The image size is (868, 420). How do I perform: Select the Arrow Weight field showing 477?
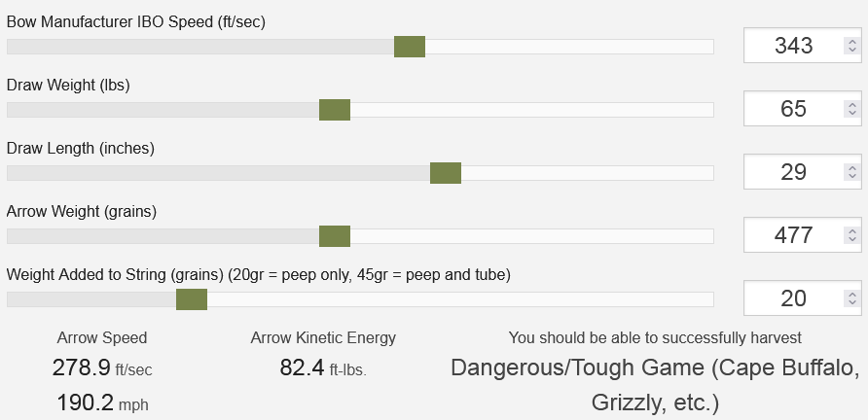pos(802,235)
